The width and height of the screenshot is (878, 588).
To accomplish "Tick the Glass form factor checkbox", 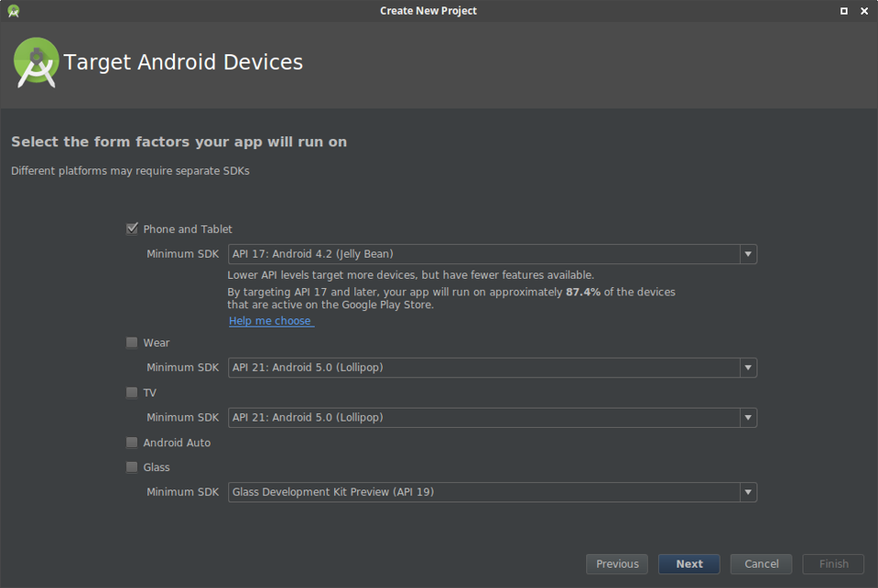I will tap(132, 467).
